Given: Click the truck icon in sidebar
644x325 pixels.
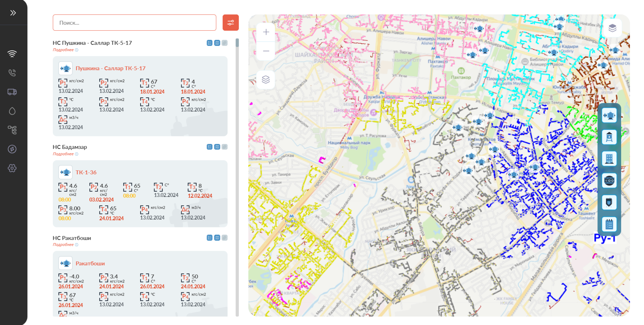Looking at the screenshot, I should click(12, 92).
